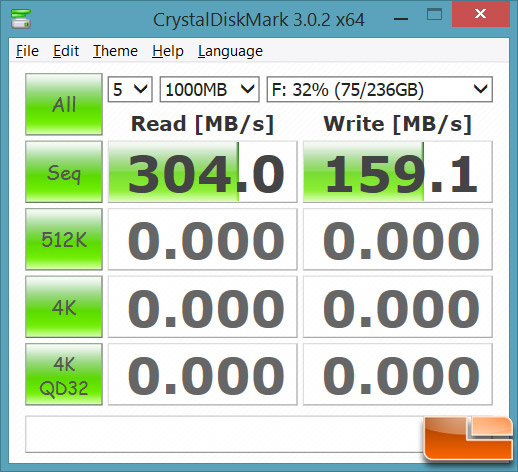The image size is (518, 472).
Task: Click the Seq write result 159.1
Action: (x=398, y=172)
